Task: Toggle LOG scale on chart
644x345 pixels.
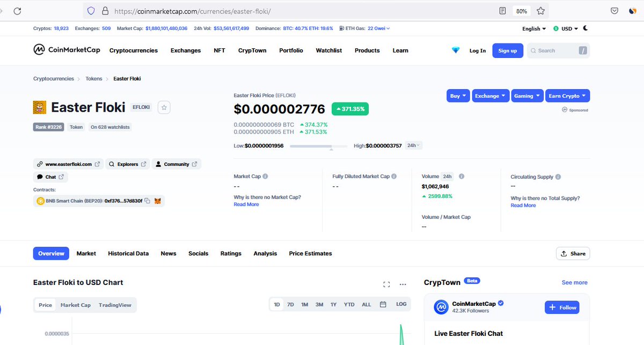Action: [x=401, y=304]
